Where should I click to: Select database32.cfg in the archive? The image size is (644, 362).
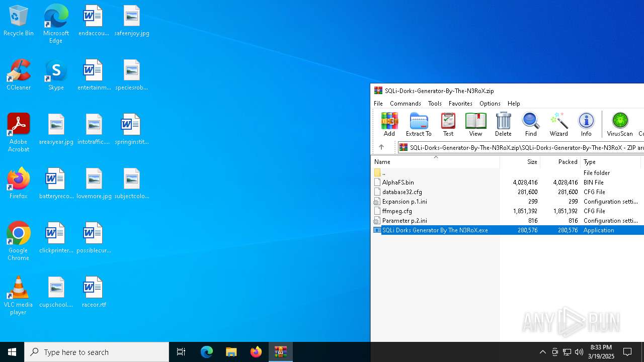(x=508, y=192)
